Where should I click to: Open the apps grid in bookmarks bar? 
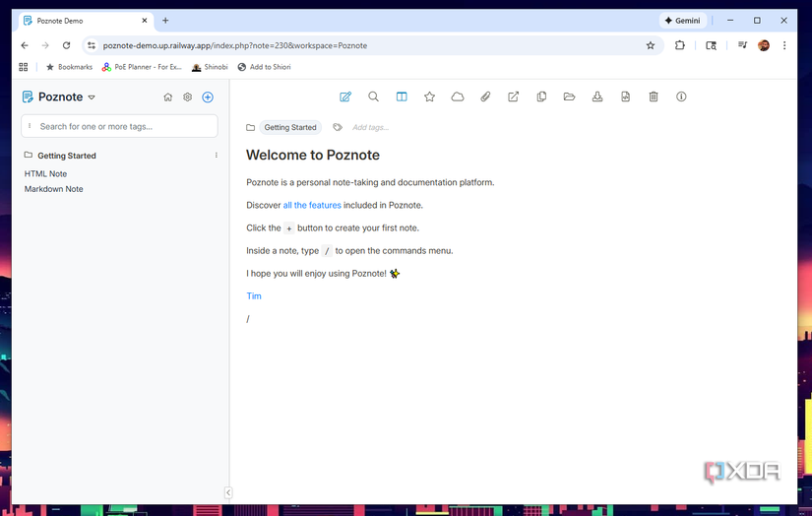(24, 67)
